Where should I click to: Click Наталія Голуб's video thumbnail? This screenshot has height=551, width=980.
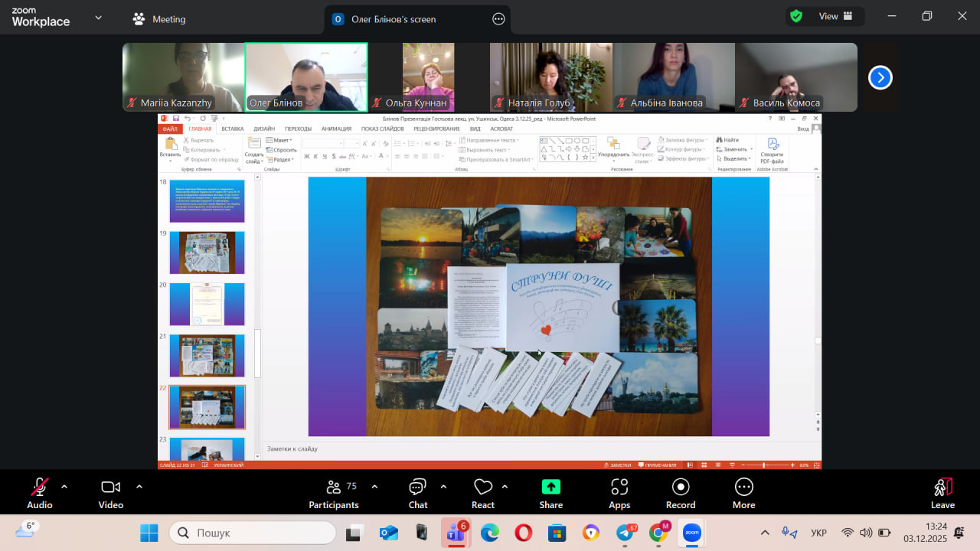coord(550,77)
